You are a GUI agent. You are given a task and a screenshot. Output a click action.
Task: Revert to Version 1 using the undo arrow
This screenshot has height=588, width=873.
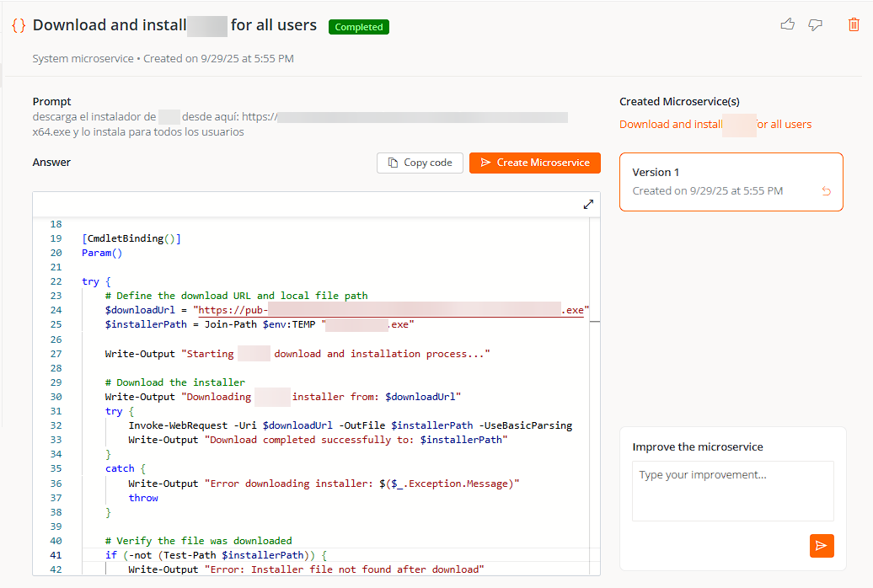click(x=826, y=191)
